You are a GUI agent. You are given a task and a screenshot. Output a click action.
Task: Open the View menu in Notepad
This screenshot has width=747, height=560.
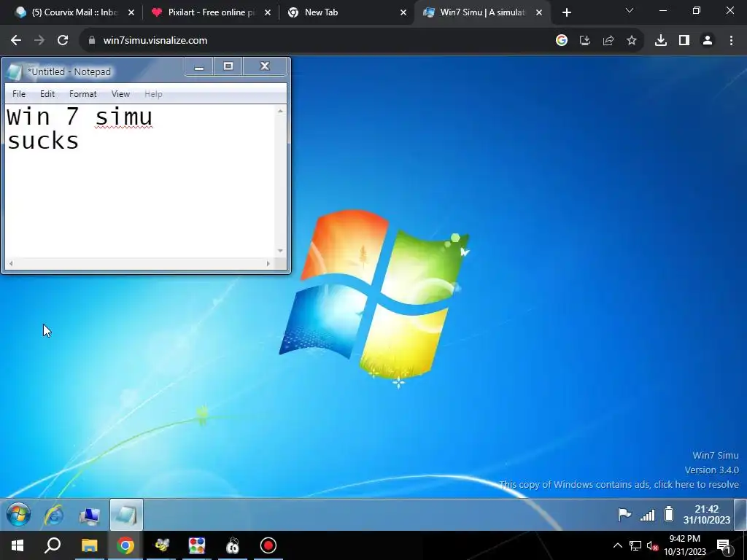click(x=120, y=94)
